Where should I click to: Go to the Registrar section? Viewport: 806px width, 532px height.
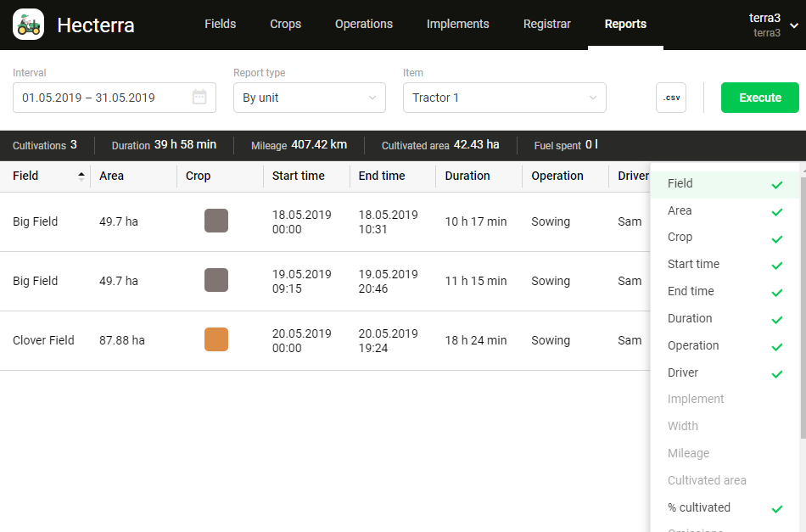(x=546, y=24)
